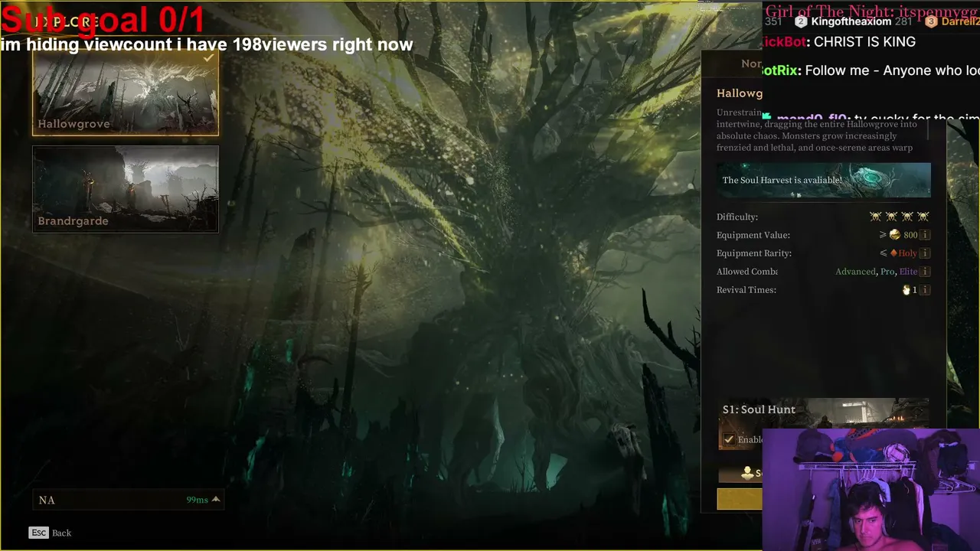980x551 pixels.
Task: Open the NA server region selector
Action: pyautogui.click(x=129, y=500)
